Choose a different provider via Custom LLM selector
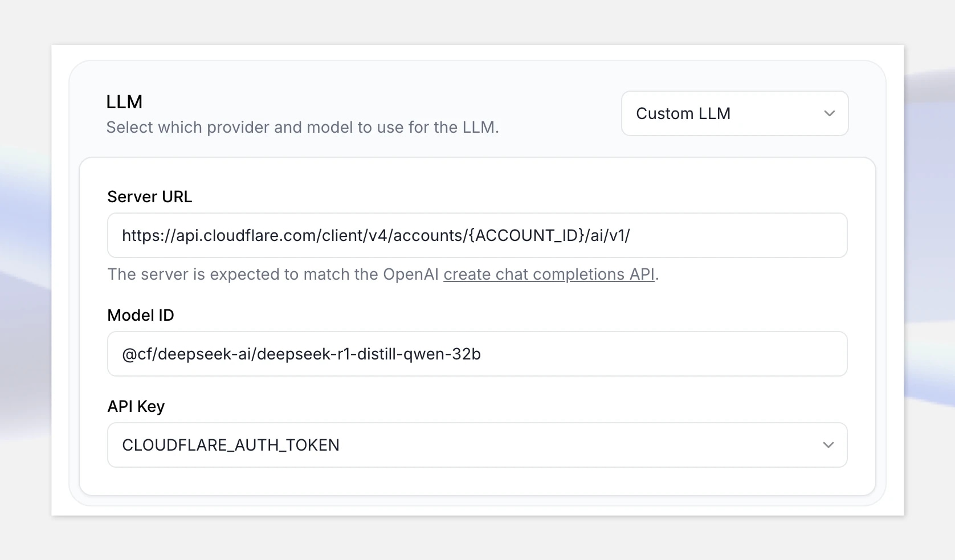This screenshot has width=955, height=560. click(x=734, y=113)
